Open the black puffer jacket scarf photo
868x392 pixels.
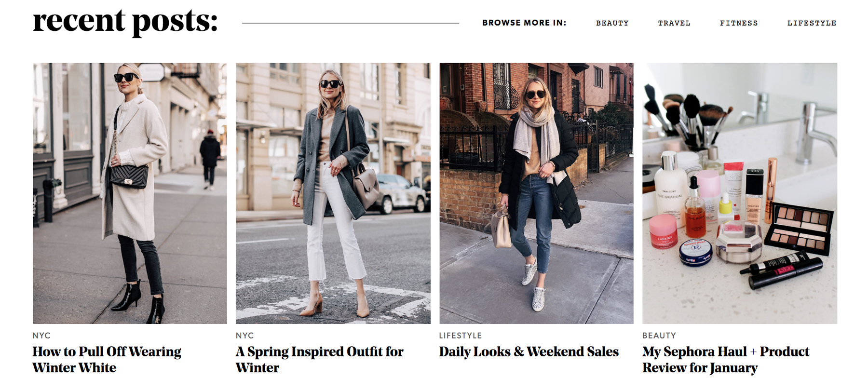pos(536,193)
